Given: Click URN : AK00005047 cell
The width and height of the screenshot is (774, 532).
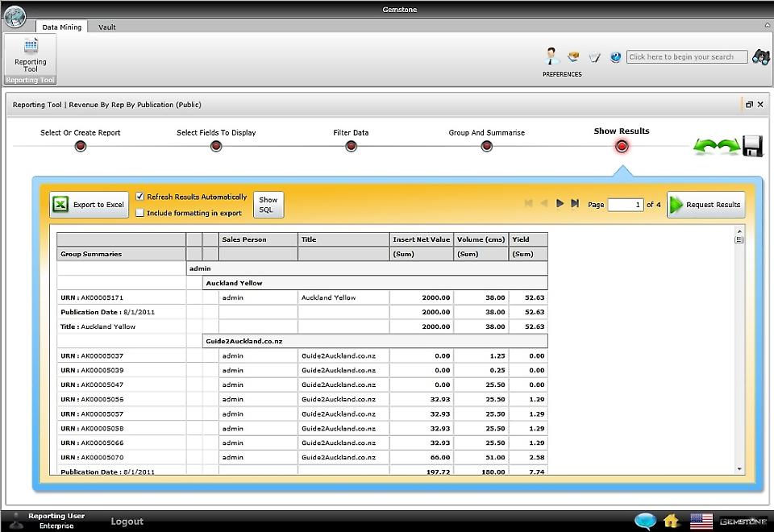Looking at the screenshot, I should [122, 384].
